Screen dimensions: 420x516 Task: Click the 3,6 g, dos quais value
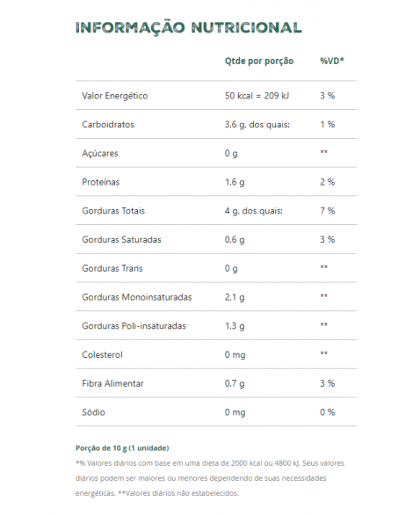(257, 125)
